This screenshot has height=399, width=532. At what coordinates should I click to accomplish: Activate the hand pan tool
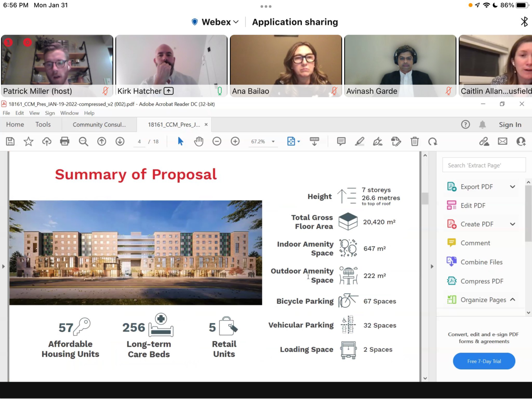click(199, 141)
